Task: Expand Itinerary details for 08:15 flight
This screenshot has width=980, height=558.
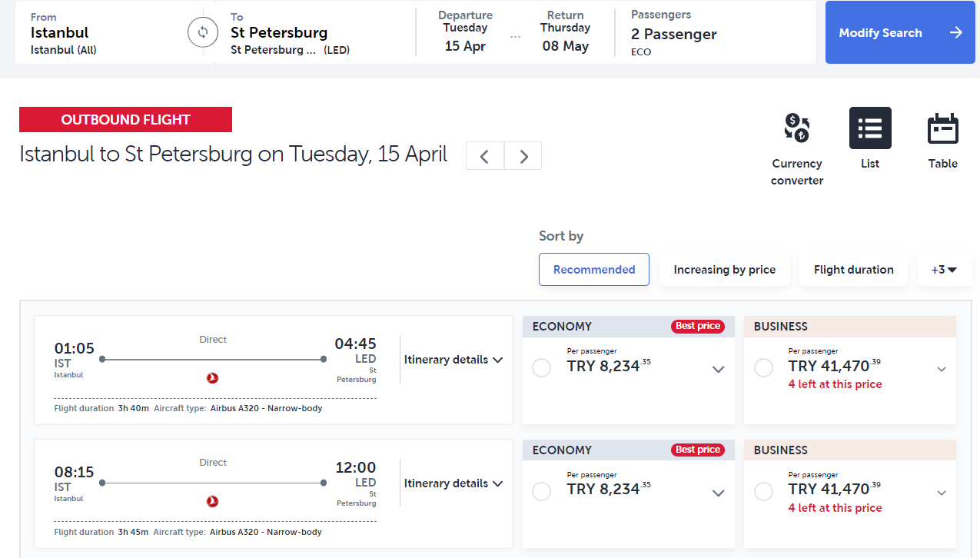Action: pos(453,483)
